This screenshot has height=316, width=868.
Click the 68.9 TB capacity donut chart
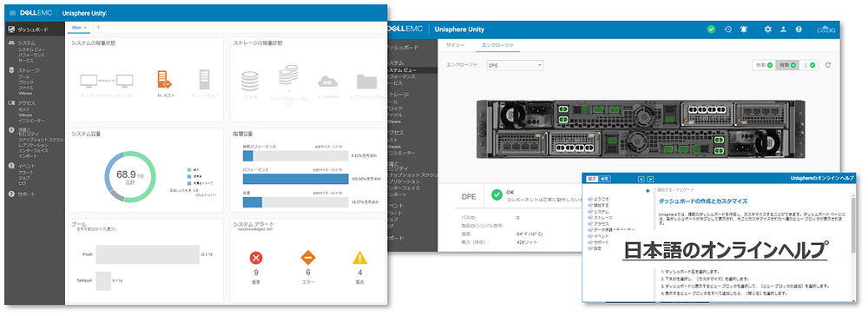(130, 176)
